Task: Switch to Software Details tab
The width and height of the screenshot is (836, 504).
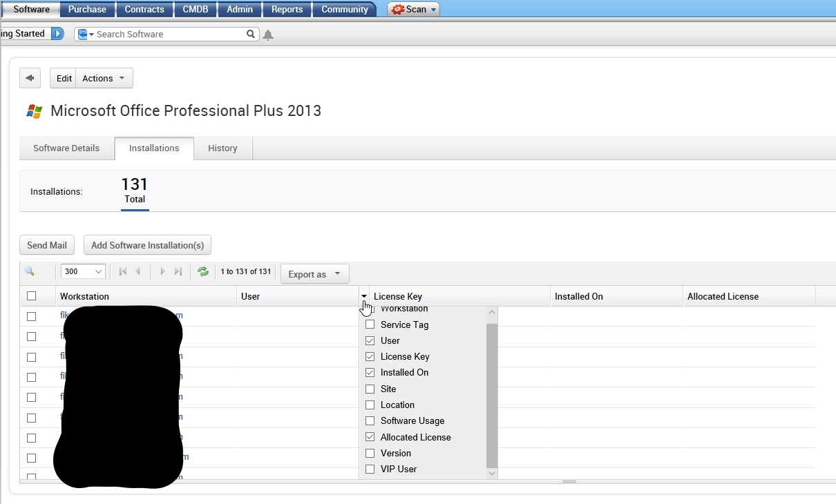Action: pyautogui.click(x=66, y=148)
